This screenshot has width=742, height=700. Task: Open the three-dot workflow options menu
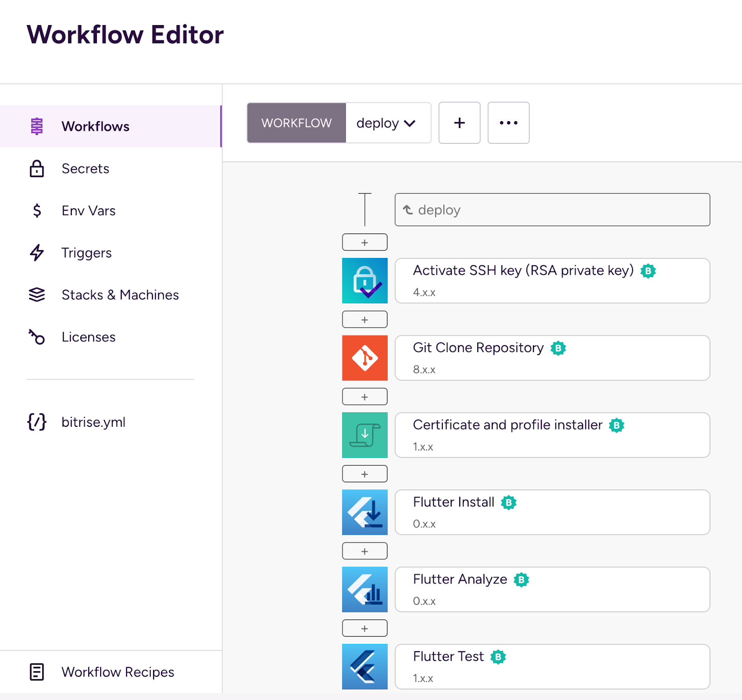click(508, 123)
